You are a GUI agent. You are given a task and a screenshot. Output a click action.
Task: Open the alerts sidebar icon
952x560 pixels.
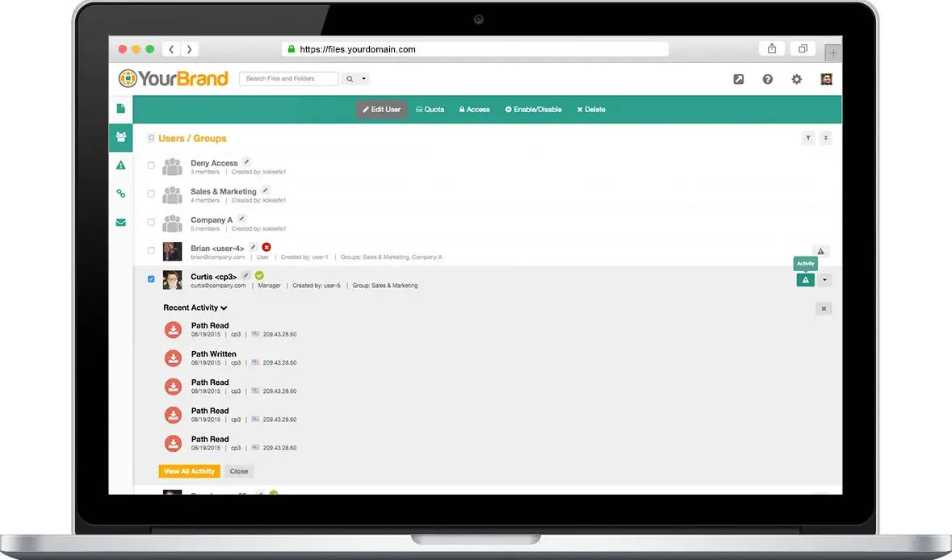(x=120, y=165)
